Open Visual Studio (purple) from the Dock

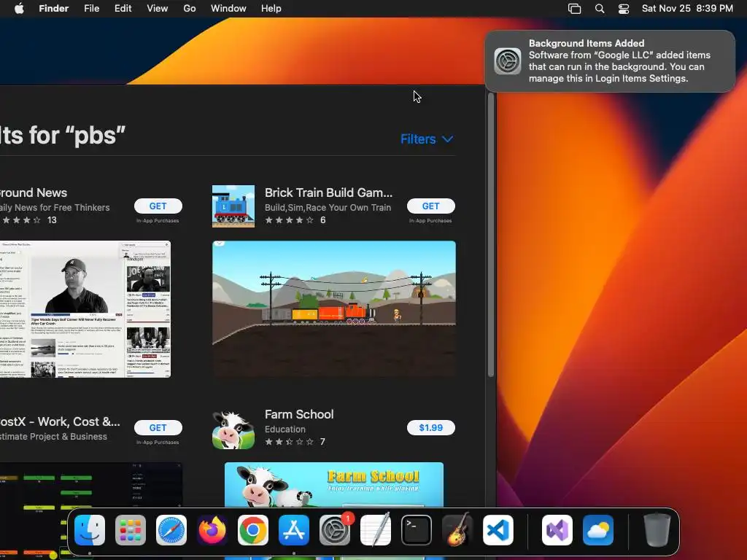click(557, 530)
